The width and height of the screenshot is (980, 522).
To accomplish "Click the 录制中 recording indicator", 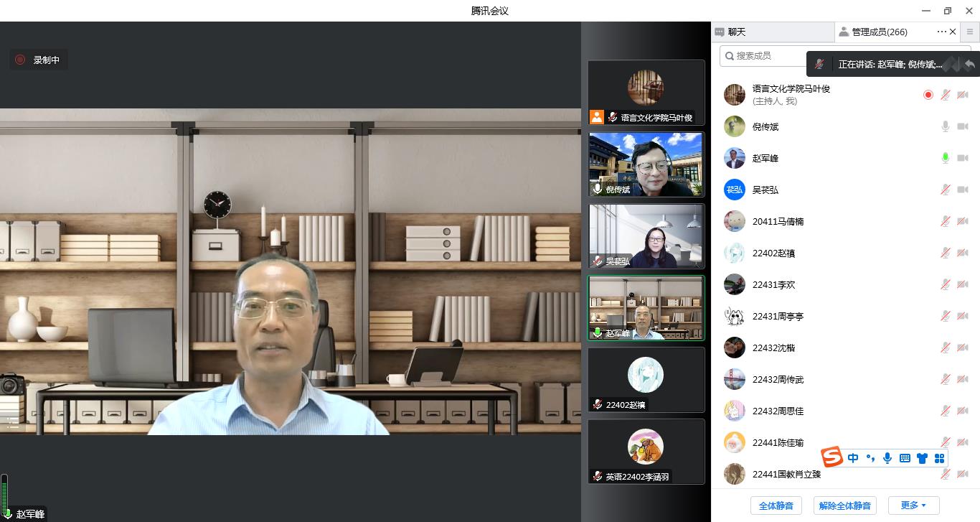I will click(39, 60).
